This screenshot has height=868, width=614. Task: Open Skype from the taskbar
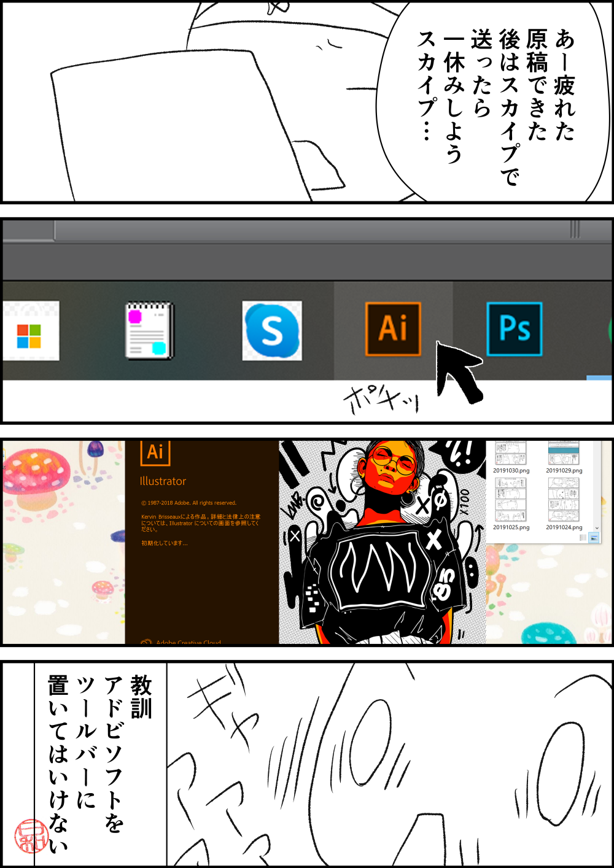pyautogui.click(x=272, y=330)
